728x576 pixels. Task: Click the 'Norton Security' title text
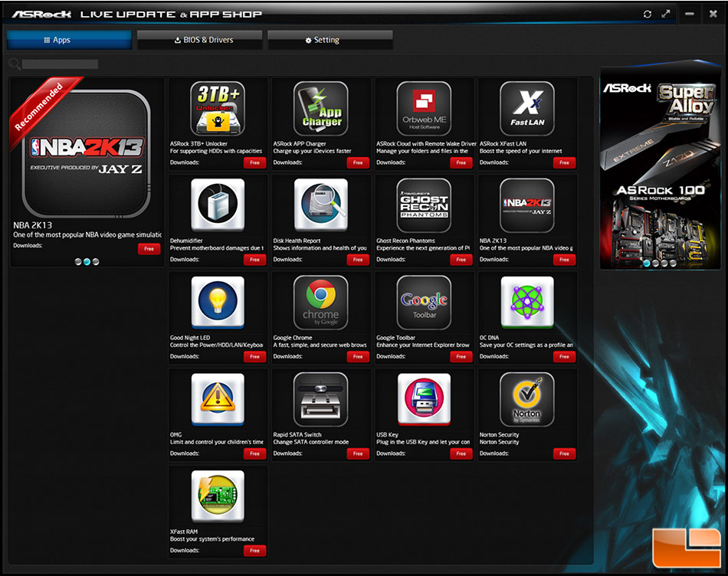499,435
